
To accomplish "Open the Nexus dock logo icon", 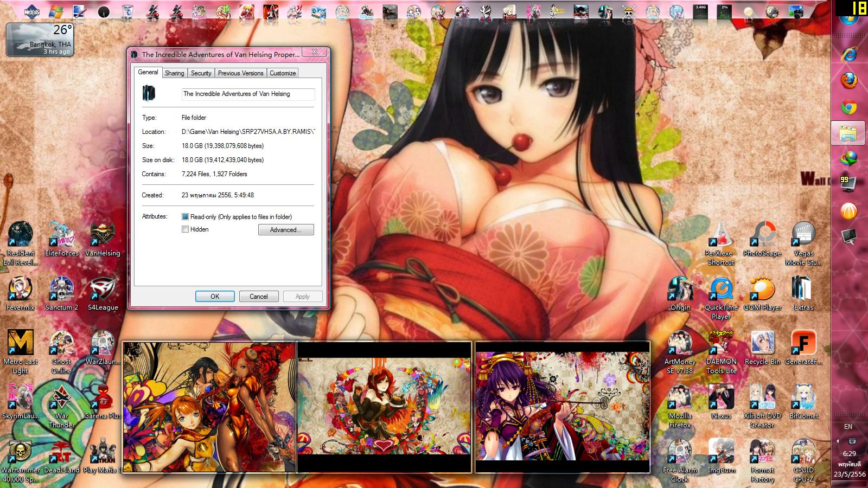I will pos(31,11).
